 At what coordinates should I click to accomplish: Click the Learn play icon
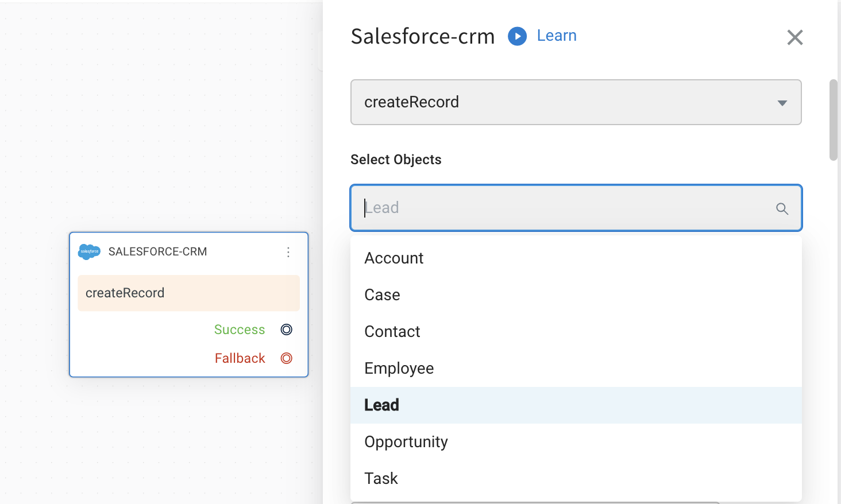click(517, 36)
